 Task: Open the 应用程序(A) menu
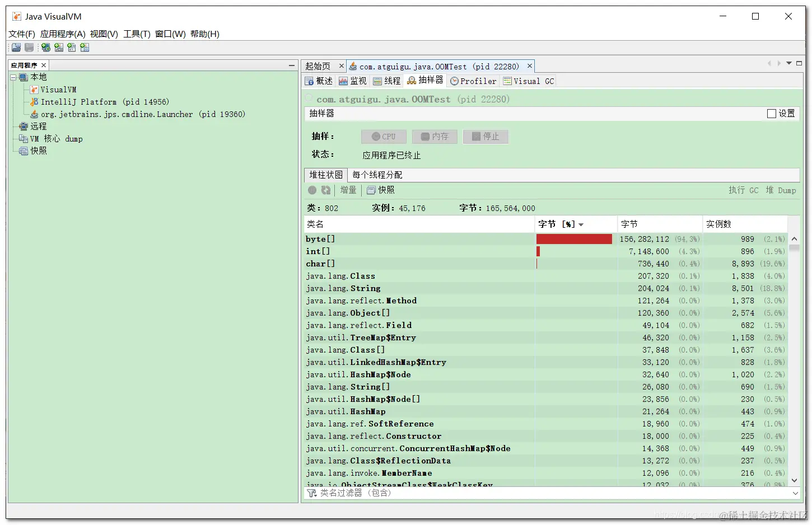pos(63,34)
